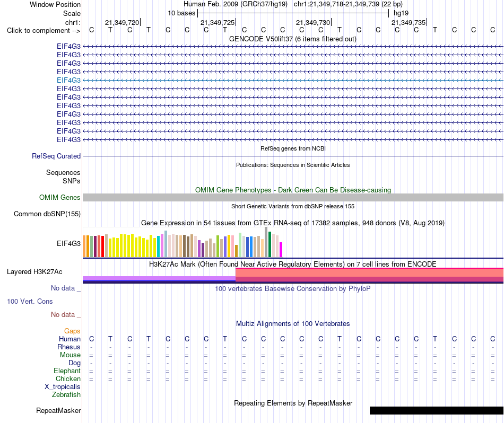Click the hg19 assembly label

[401, 13]
